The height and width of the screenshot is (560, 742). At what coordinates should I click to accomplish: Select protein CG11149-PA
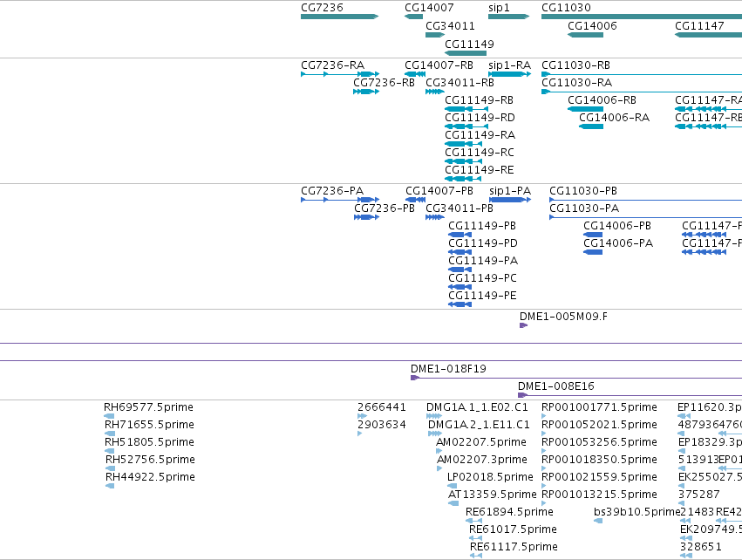[460, 270]
